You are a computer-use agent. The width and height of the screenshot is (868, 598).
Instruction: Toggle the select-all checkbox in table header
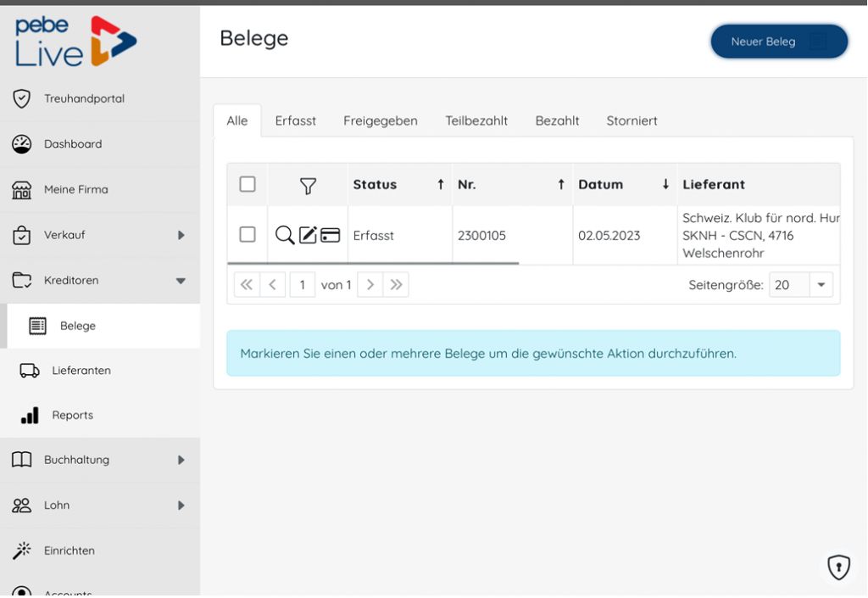[x=248, y=184]
